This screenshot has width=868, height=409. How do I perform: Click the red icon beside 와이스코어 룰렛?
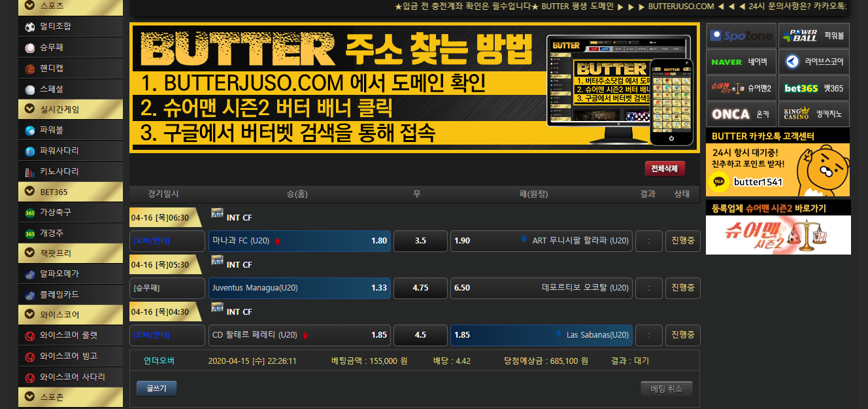tap(30, 336)
